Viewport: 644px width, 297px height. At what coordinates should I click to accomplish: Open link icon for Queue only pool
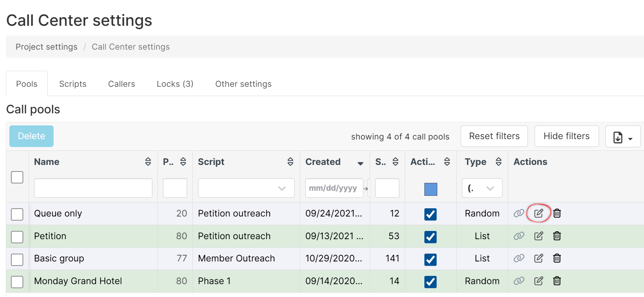pos(519,213)
